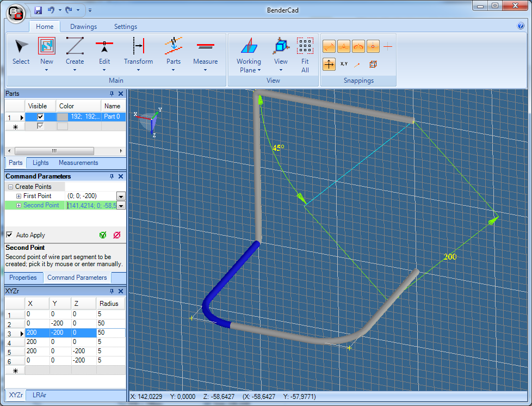Close the Parts panel
The height and width of the screenshot is (406, 532).
(121, 94)
